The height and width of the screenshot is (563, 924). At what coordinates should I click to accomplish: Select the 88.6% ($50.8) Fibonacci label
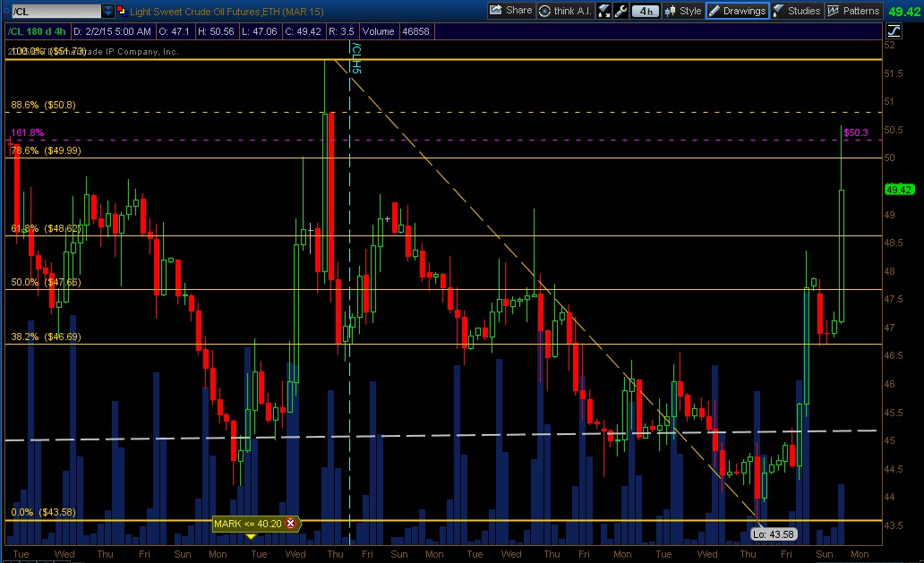pyautogui.click(x=43, y=105)
